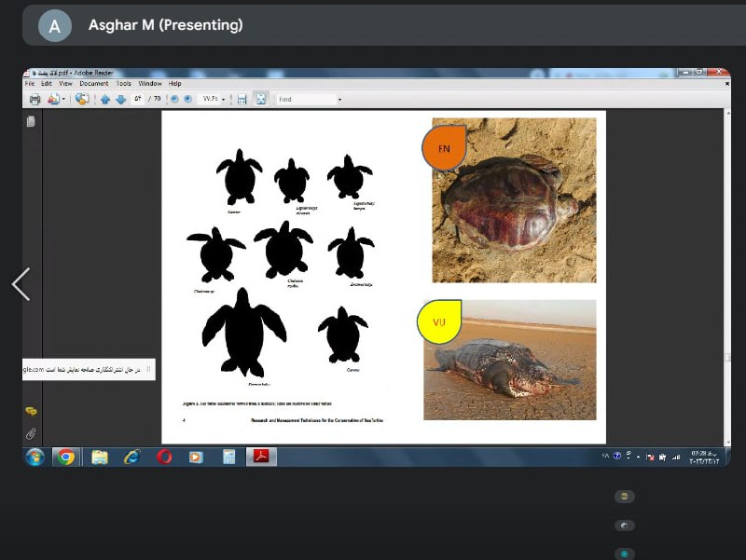Click the large leatherback turtle silhouette

[x=243, y=333]
